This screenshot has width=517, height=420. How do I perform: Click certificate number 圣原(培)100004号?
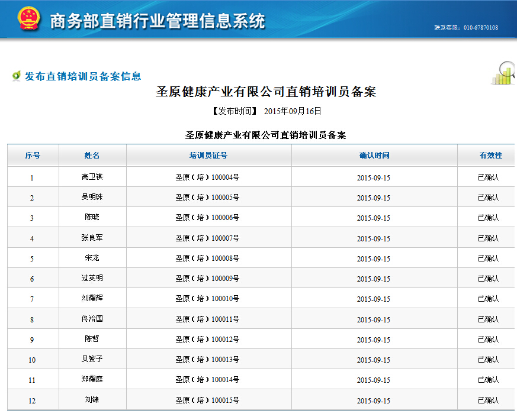tap(207, 177)
